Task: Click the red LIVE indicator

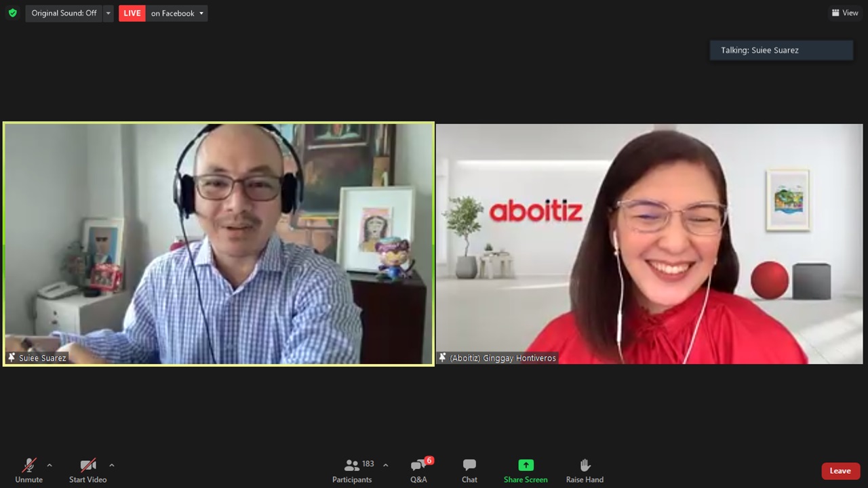Action: coord(132,13)
